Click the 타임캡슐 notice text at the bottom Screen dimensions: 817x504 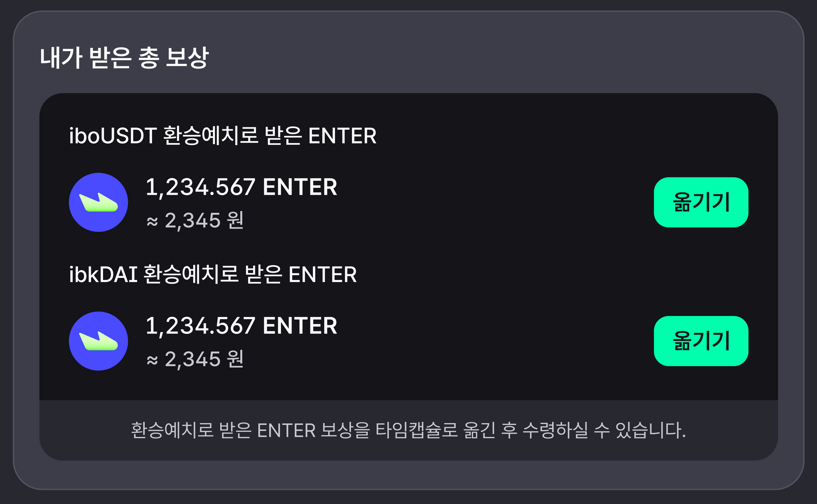click(408, 430)
